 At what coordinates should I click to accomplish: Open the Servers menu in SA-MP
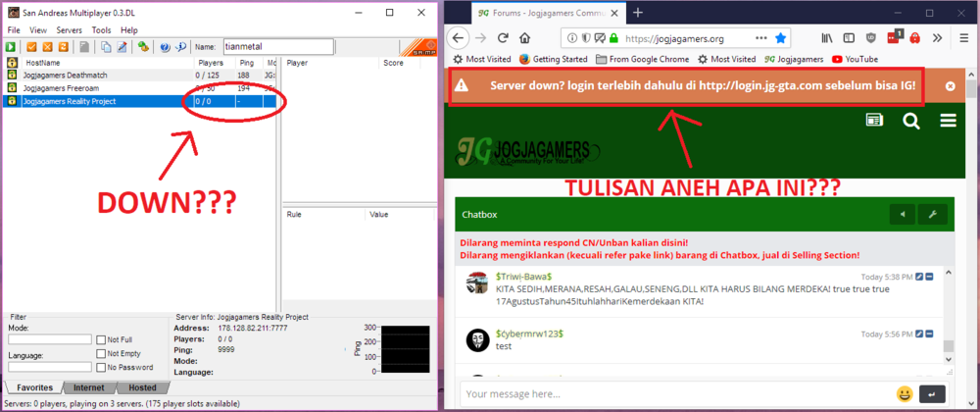coord(70,30)
